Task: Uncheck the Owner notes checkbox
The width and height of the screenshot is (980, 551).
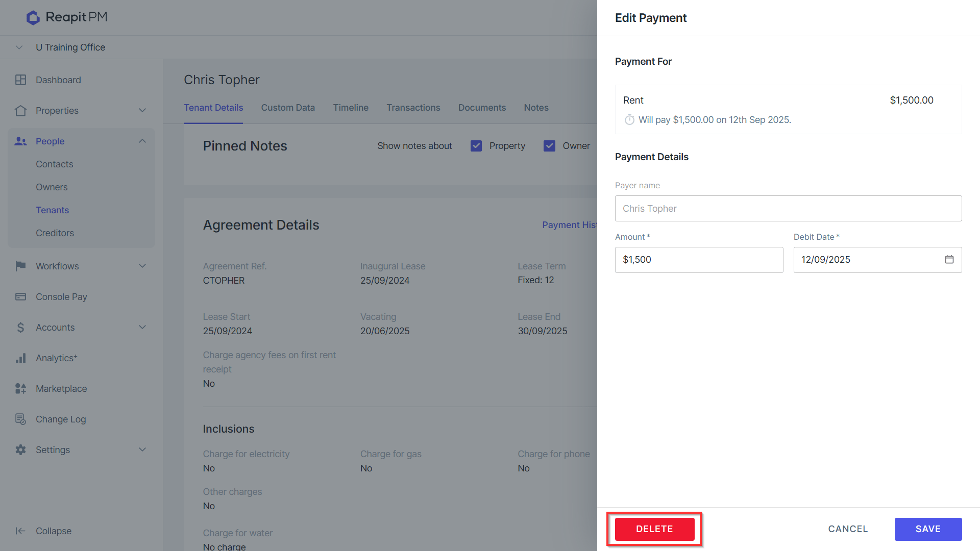Action: click(x=549, y=146)
